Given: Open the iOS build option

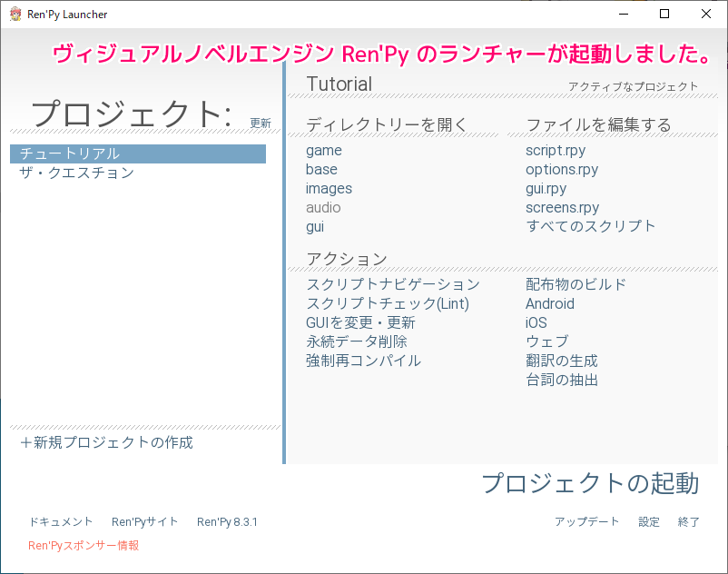Looking at the screenshot, I should pos(536,322).
